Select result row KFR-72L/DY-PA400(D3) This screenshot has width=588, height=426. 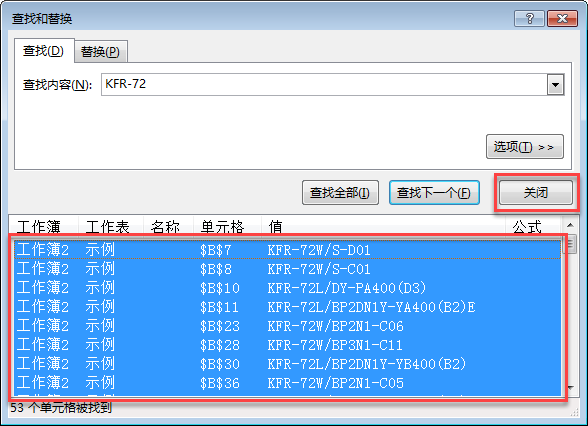coord(288,288)
